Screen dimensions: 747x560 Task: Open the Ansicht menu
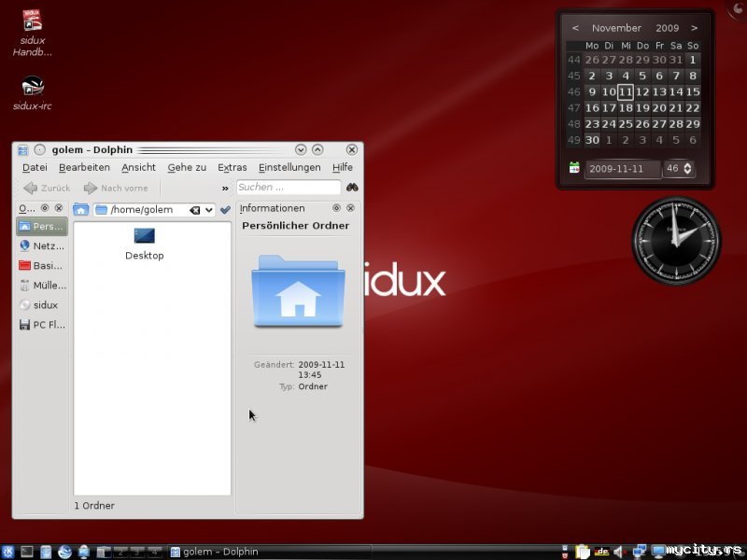[x=138, y=167]
